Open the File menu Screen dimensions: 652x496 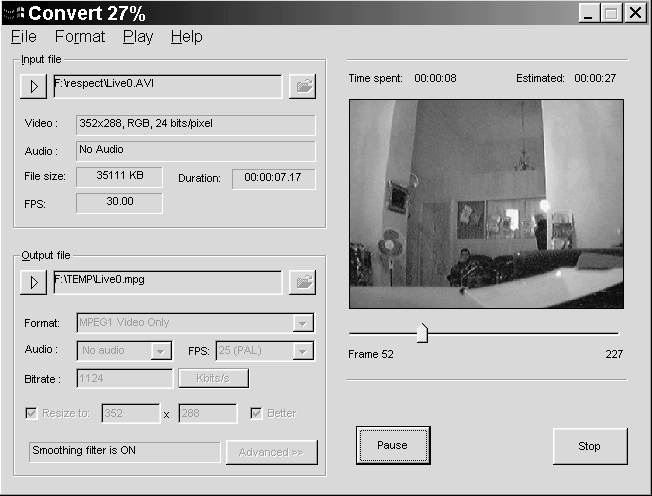coord(24,37)
